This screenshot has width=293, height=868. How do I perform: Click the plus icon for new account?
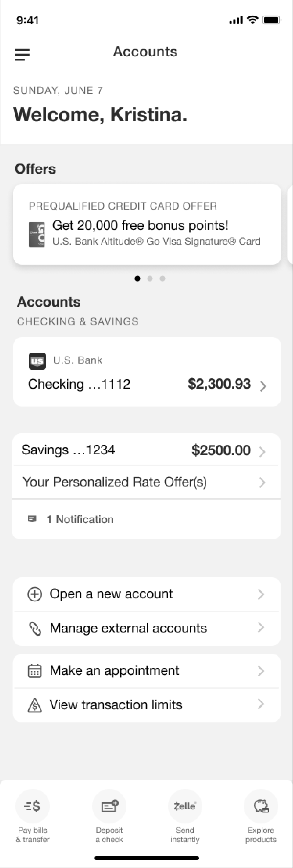pos(35,594)
